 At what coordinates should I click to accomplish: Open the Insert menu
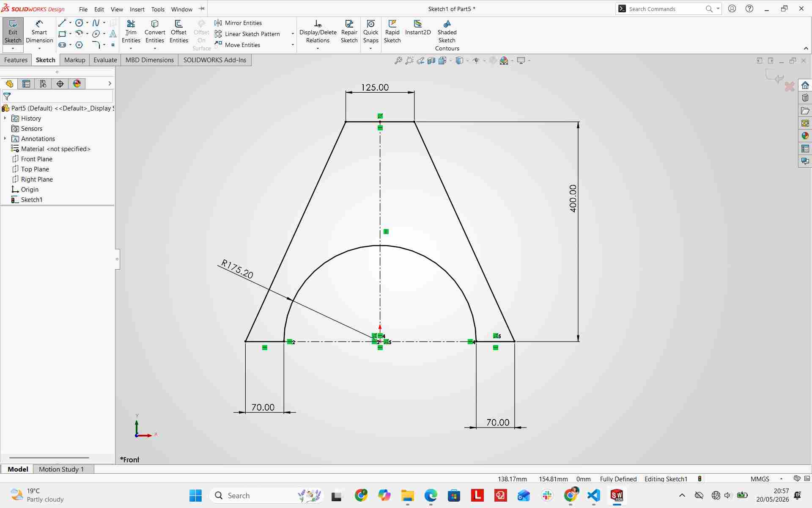137,9
